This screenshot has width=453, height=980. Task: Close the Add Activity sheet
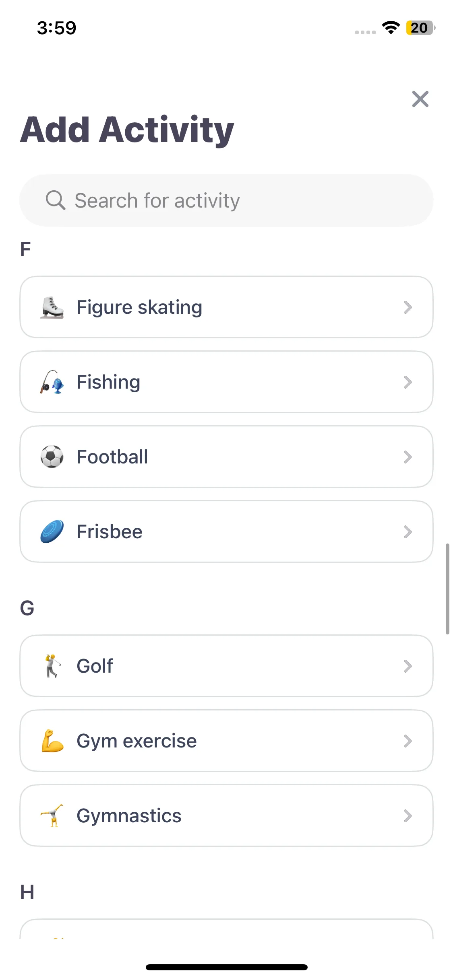pos(420,99)
